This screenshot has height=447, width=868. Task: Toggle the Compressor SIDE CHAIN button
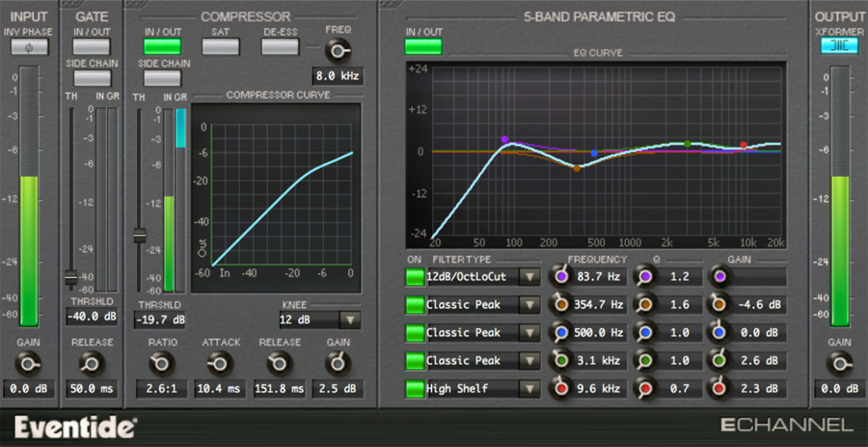click(162, 78)
